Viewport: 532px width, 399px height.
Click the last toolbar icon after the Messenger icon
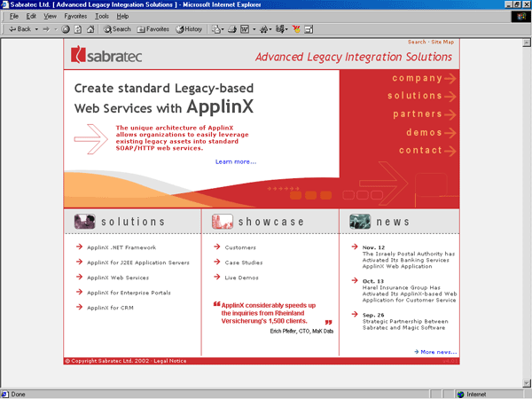pos(309,29)
